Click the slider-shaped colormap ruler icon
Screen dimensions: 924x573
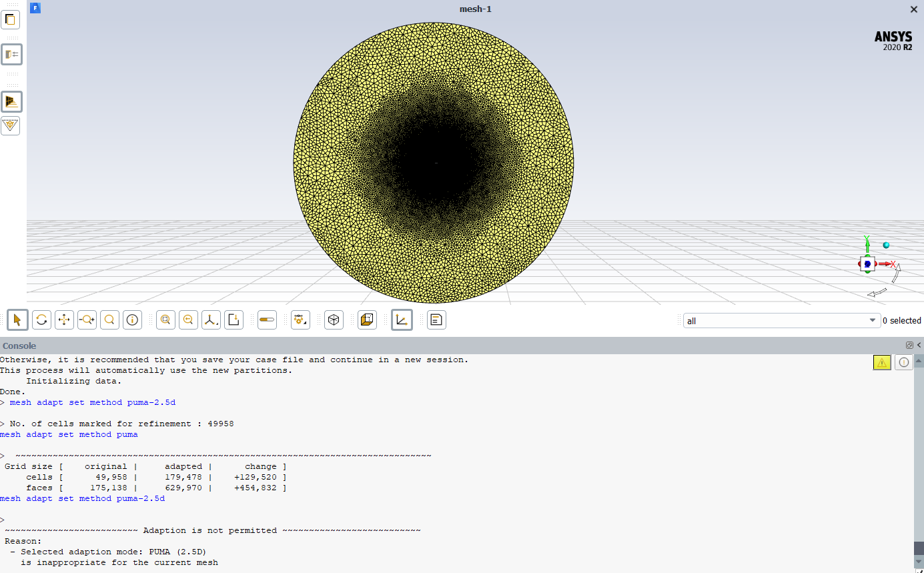[267, 320]
